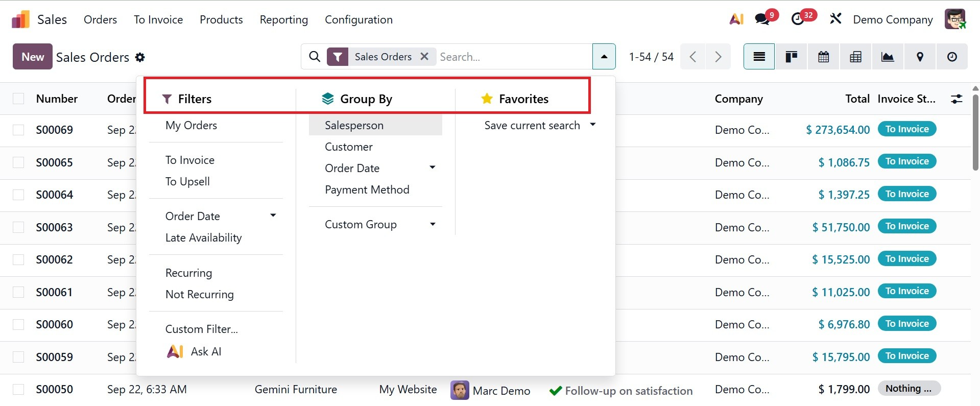Select the checkbox for order S00061
Viewport: 980px width, 406px height.
coord(18,292)
